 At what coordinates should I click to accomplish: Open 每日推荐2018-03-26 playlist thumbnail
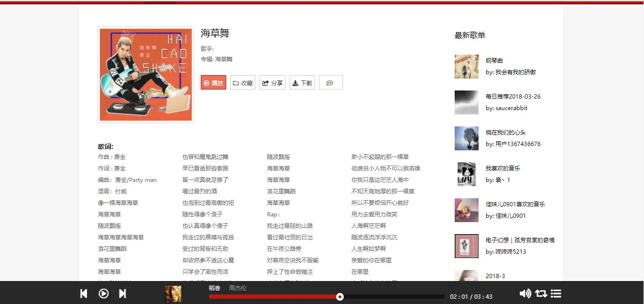coord(467,102)
